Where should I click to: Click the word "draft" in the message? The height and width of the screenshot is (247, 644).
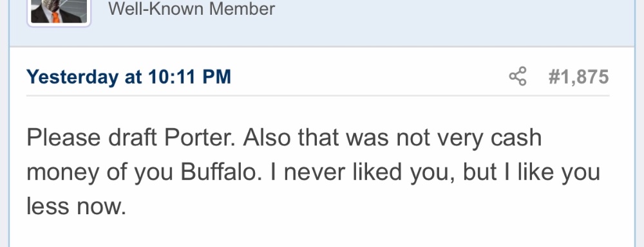pyautogui.click(x=132, y=138)
